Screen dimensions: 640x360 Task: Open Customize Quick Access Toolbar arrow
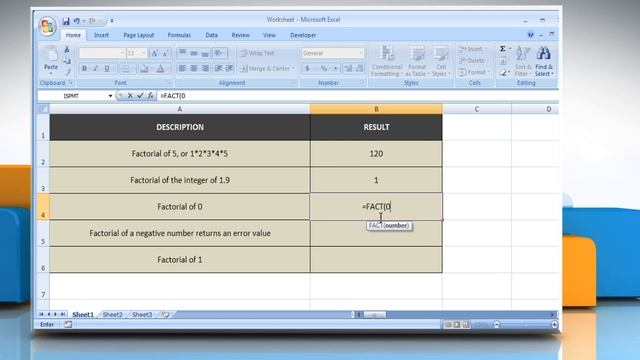tap(111, 21)
